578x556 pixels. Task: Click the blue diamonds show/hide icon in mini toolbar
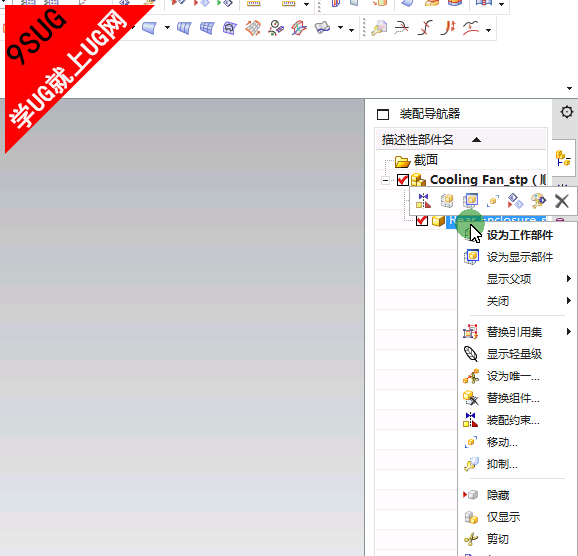tap(515, 201)
